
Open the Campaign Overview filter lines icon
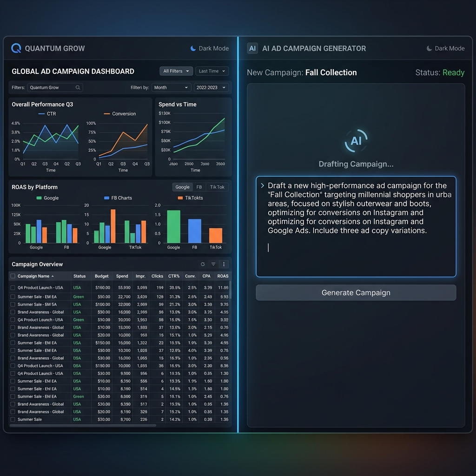tap(213, 264)
